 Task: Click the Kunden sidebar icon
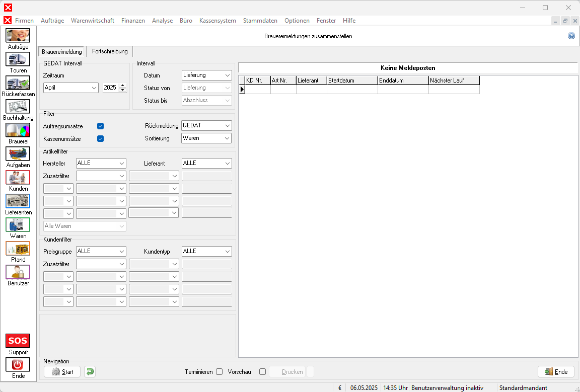click(18, 178)
